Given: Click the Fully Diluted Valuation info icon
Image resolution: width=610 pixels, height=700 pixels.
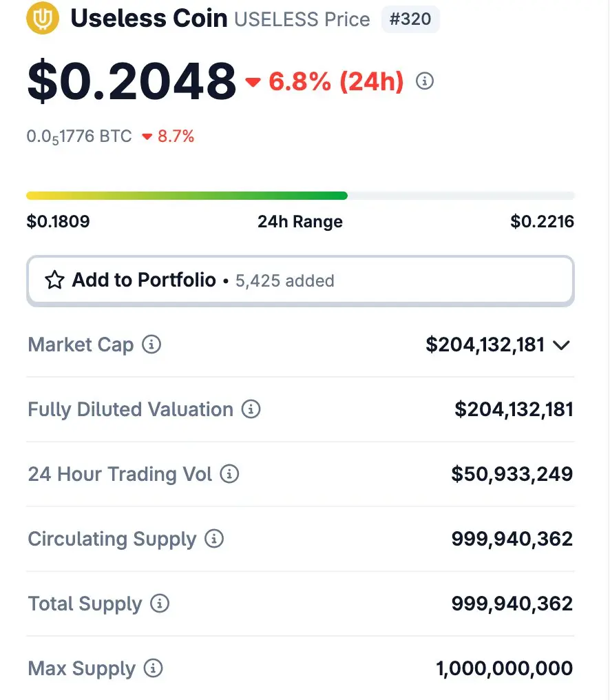Looking at the screenshot, I should pyautogui.click(x=251, y=409).
